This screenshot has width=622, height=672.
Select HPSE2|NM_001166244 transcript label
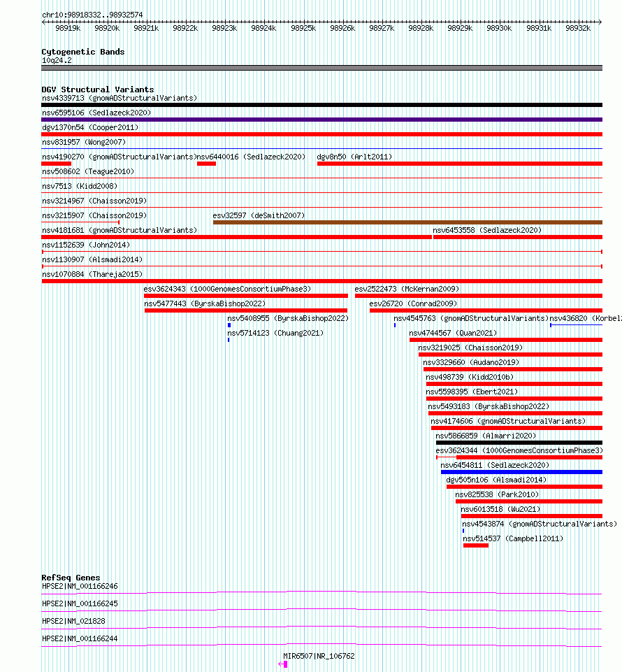pos(80,638)
